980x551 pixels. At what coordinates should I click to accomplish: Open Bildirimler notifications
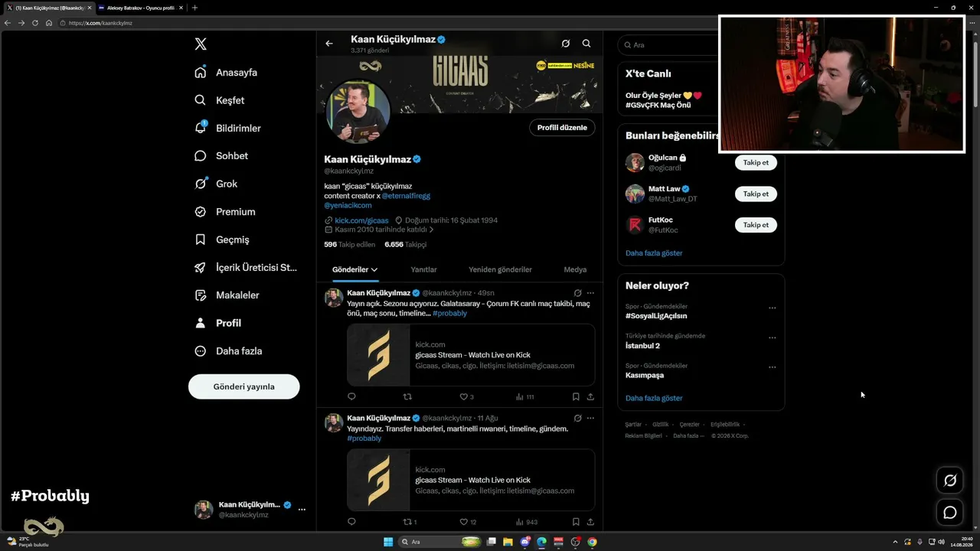pyautogui.click(x=227, y=128)
